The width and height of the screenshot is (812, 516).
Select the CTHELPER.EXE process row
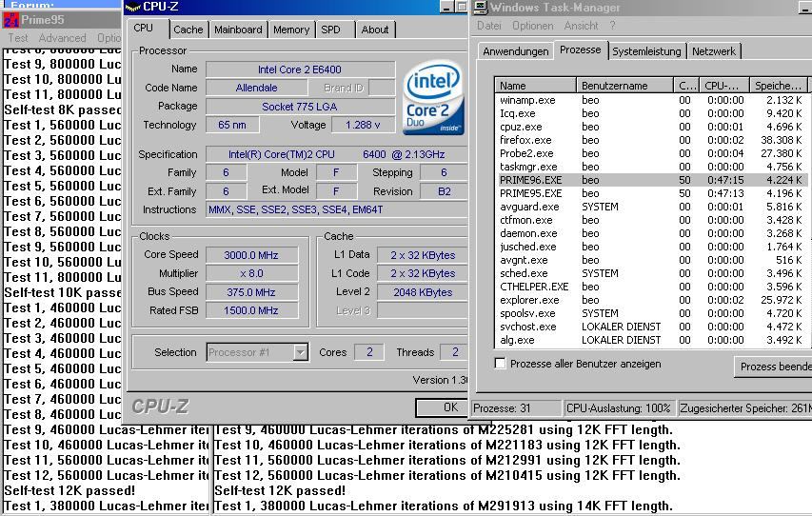tap(651, 287)
